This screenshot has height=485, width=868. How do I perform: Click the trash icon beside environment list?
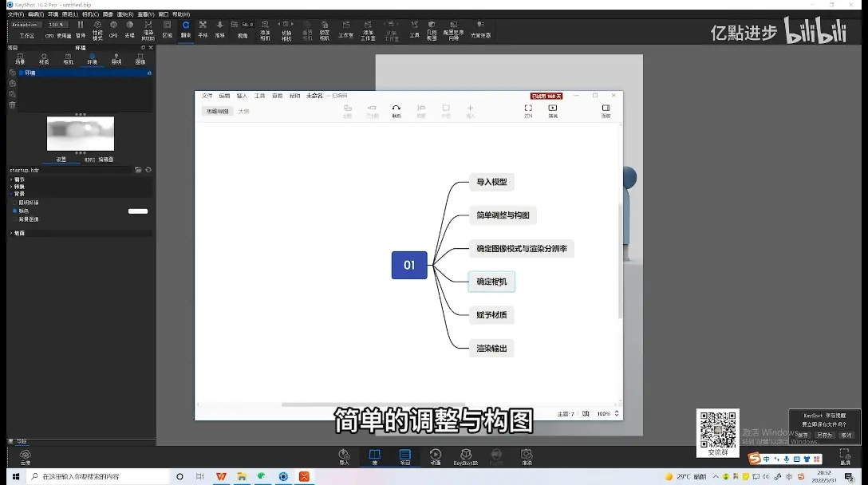click(12, 104)
